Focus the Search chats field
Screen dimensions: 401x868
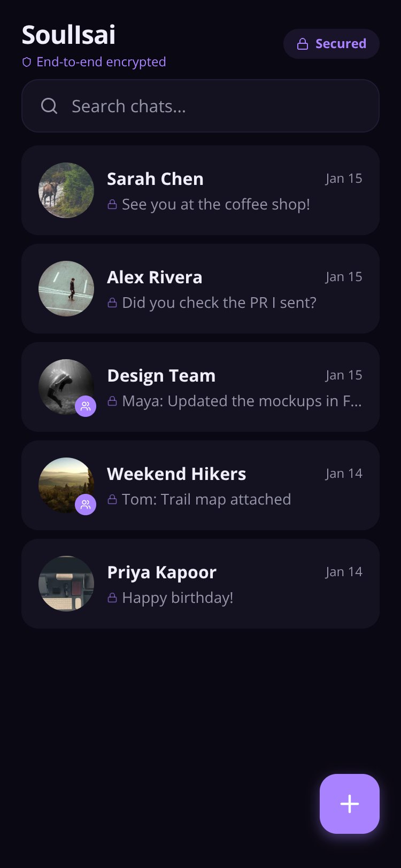[x=200, y=106]
